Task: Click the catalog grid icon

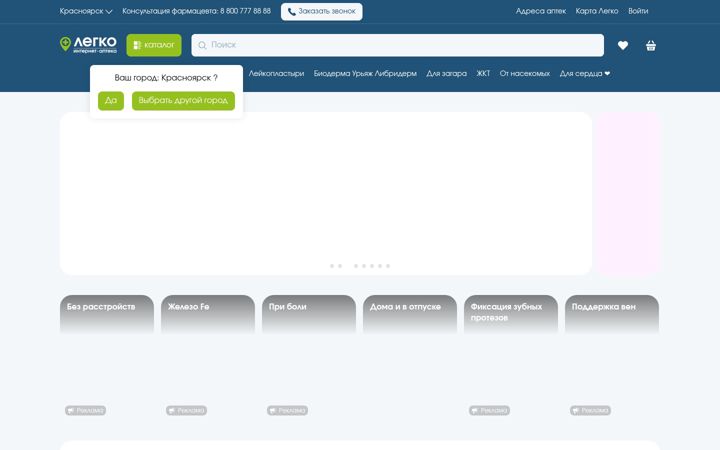Action: [x=137, y=45]
